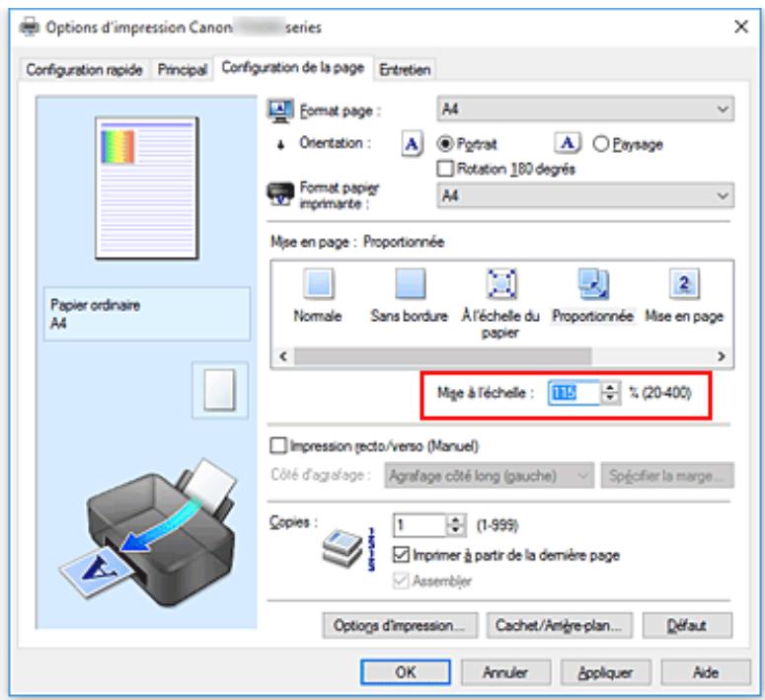Click the layout list right scroll arrow

pyautogui.click(x=722, y=356)
